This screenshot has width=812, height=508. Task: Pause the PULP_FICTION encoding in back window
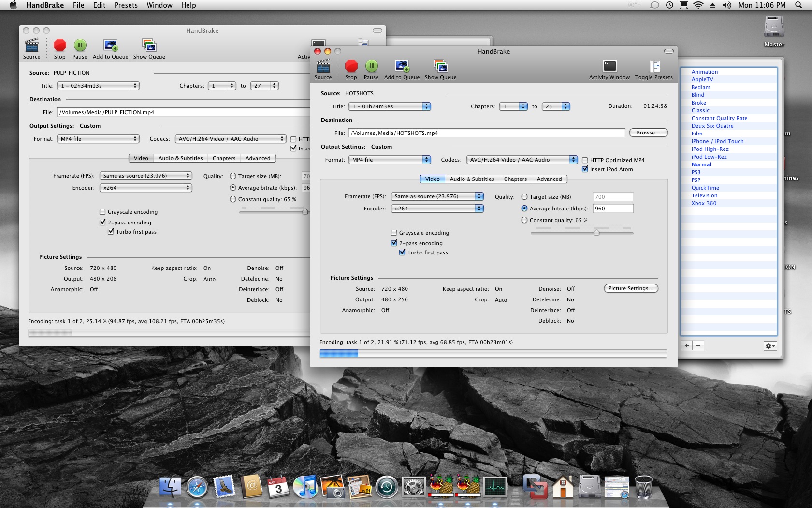pyautogui.click(x=80, y=46)
